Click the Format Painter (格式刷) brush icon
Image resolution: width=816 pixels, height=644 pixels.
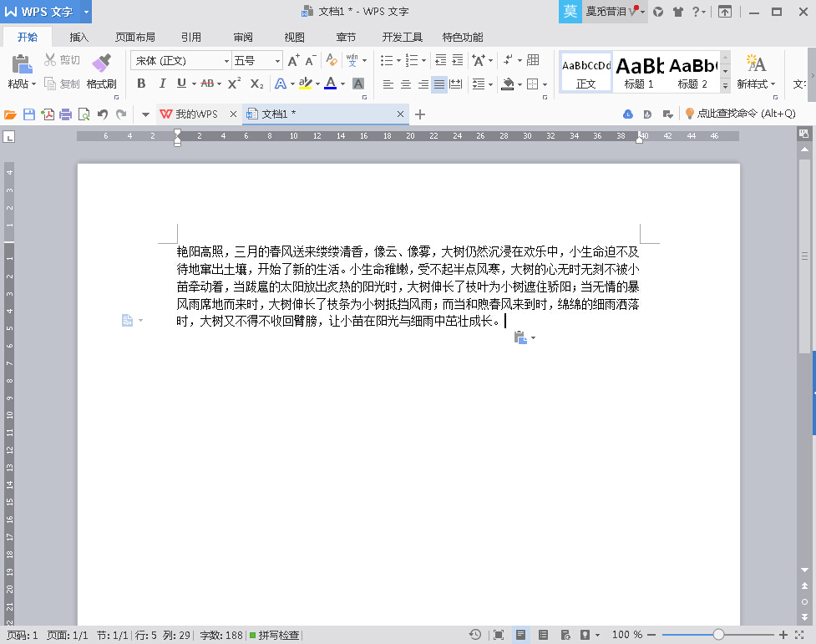click(x=101, y=63)
